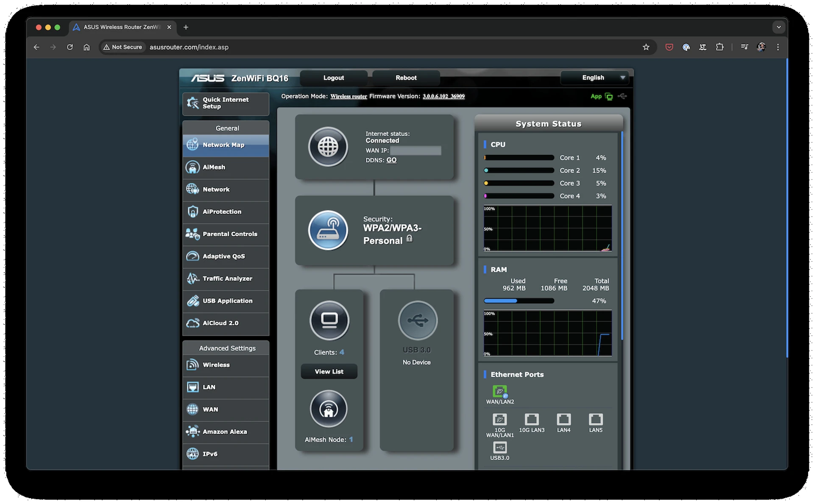Click the WAN globe icon
Screen dimensions: 814x504
(192, 409)
